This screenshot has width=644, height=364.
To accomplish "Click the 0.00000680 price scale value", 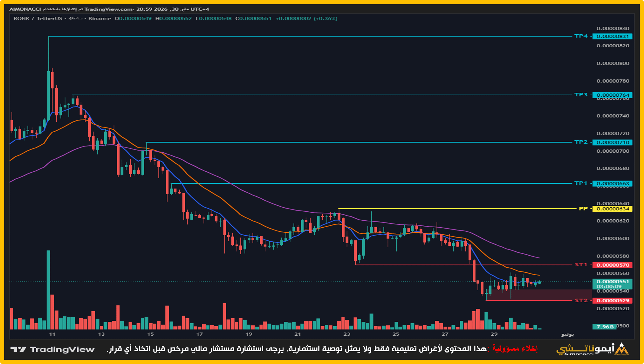I will pyautogui.click(x=613, y=168).
